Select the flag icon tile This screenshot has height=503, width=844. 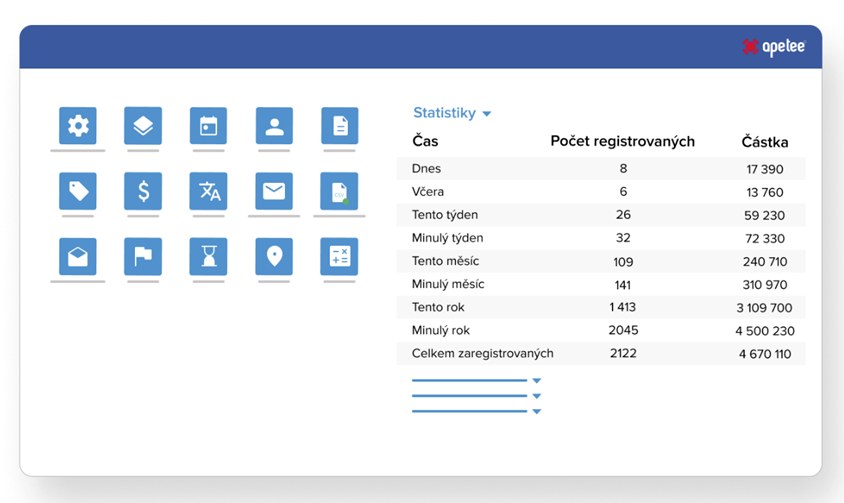[143, 257]
